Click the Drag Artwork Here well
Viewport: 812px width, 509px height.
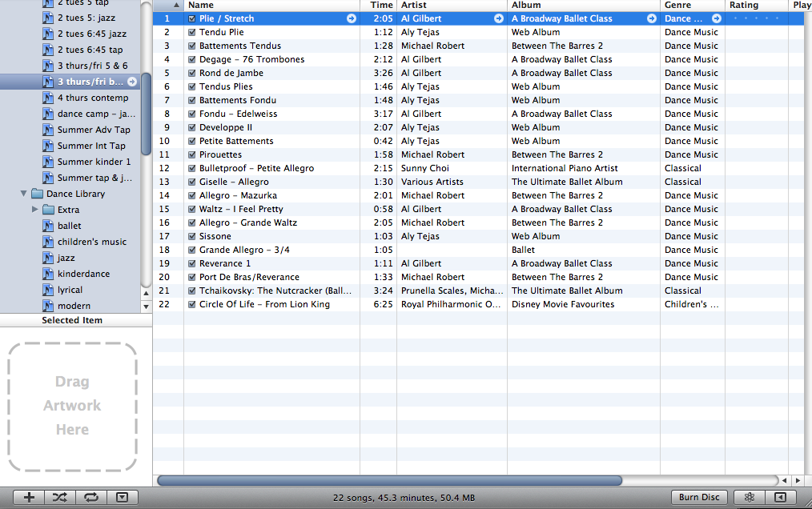72,407
